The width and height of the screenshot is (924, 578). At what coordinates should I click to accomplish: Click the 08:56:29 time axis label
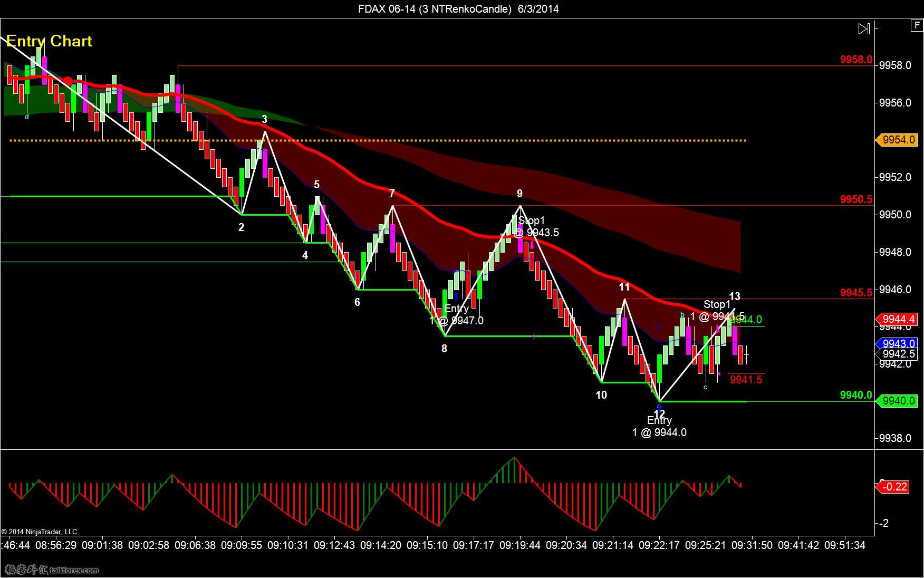[56, 545]
